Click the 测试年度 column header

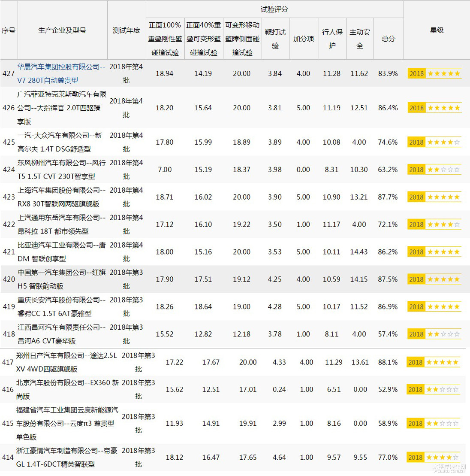127,30
